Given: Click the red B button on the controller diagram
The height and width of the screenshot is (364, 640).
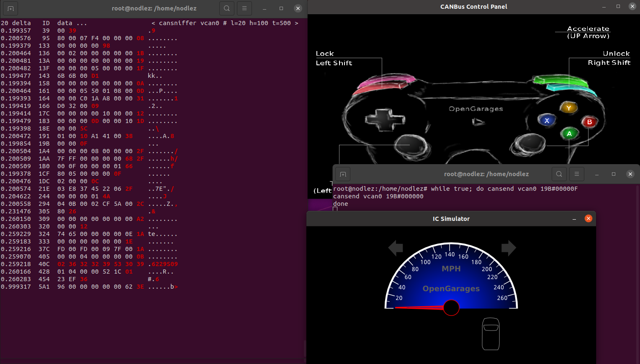Looking at the screenshot, I should coord(589,122).
